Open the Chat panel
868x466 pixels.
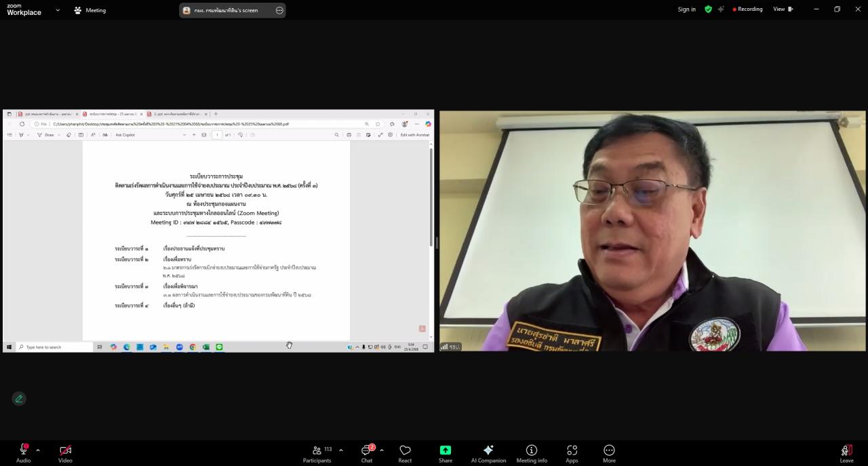[367, 453]
